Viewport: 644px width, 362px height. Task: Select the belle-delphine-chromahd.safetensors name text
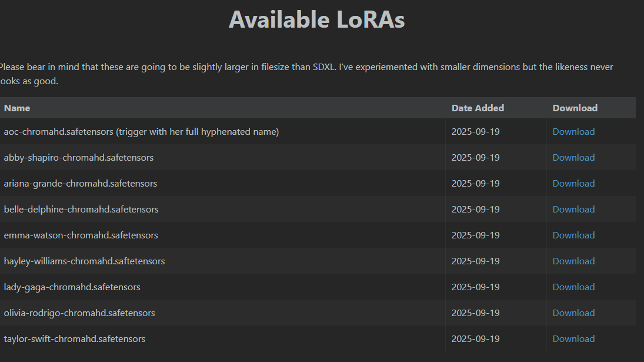[x=81, y=209]
